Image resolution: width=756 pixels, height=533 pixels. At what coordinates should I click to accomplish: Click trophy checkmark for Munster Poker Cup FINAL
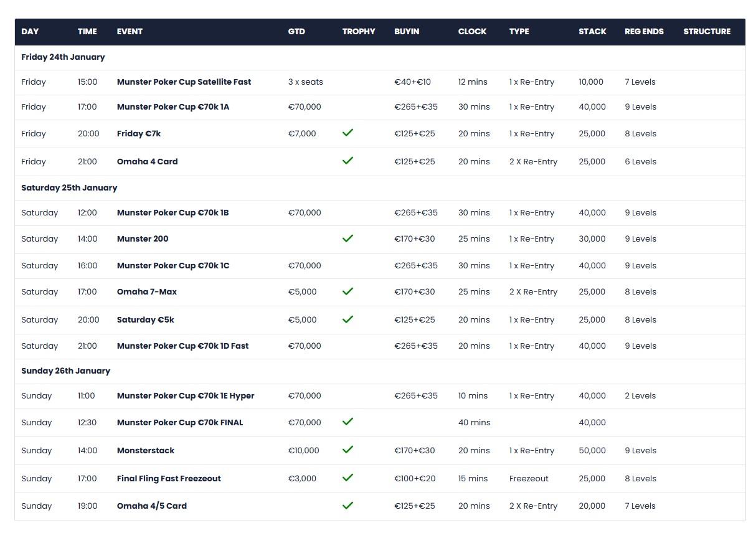coord(347,422)
